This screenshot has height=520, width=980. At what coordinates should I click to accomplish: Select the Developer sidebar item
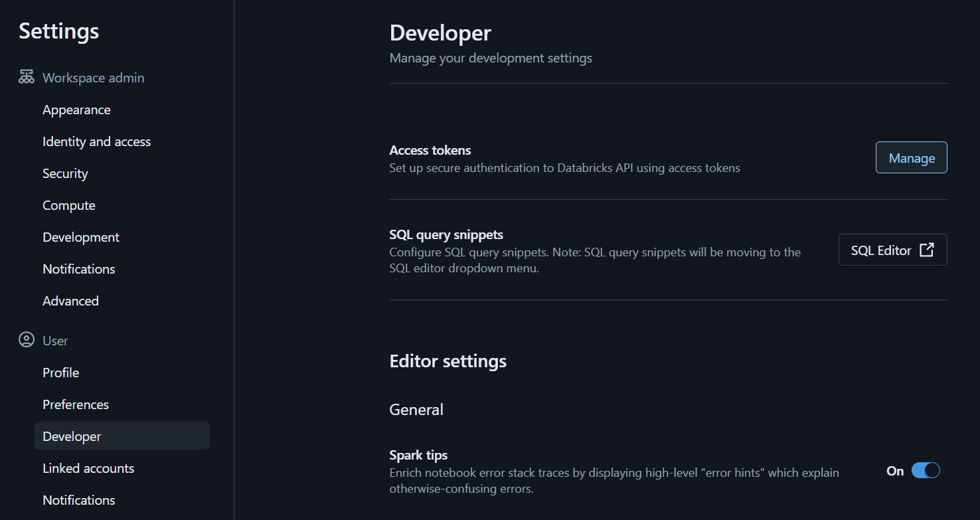(x=122, y=436)
